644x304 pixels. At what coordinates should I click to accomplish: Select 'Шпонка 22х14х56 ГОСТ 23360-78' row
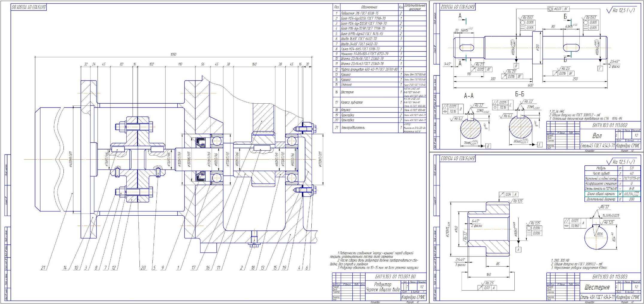(x=380, y=59)
